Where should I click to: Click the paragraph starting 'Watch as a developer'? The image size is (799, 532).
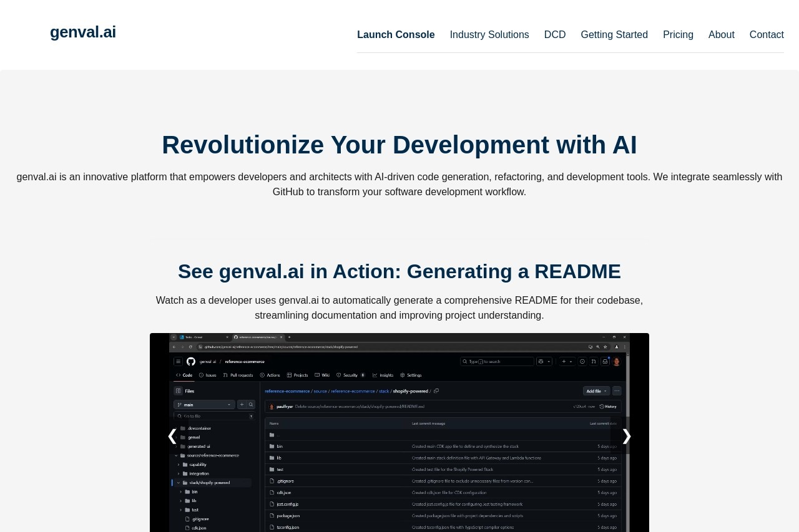coord(399,308)
